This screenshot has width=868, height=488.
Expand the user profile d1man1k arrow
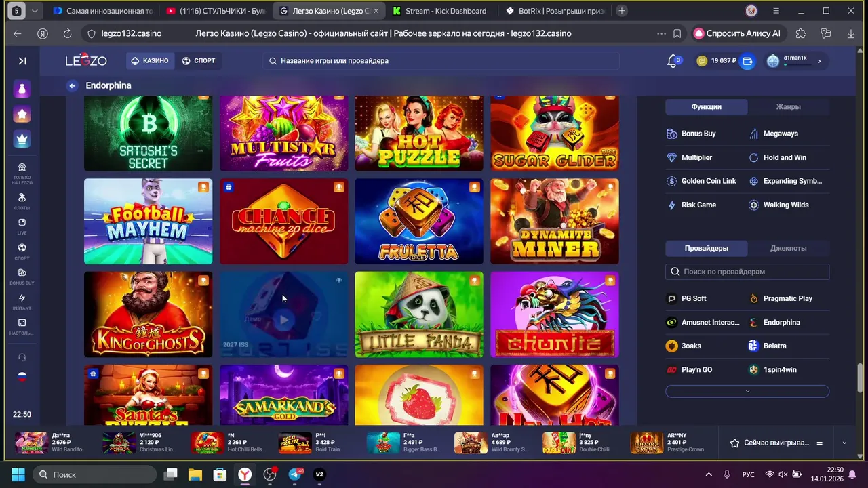[819, 61]
